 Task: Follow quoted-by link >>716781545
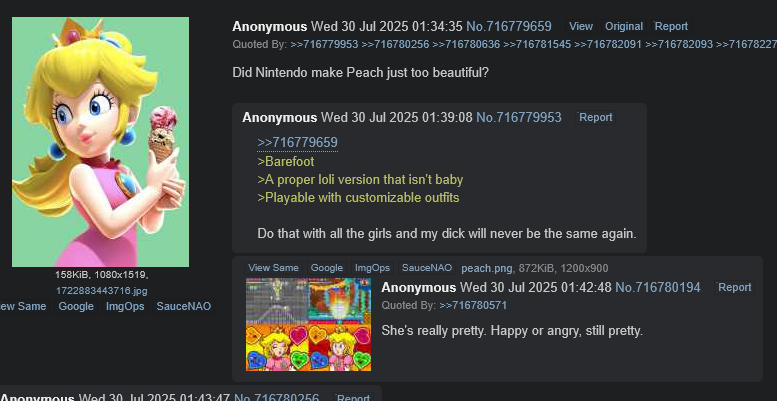point(537,44)
